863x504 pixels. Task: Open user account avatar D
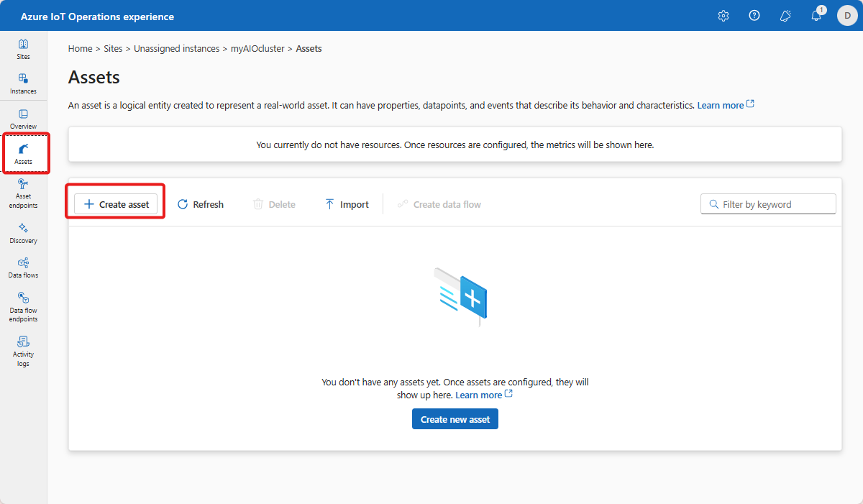tap(847, 16)
